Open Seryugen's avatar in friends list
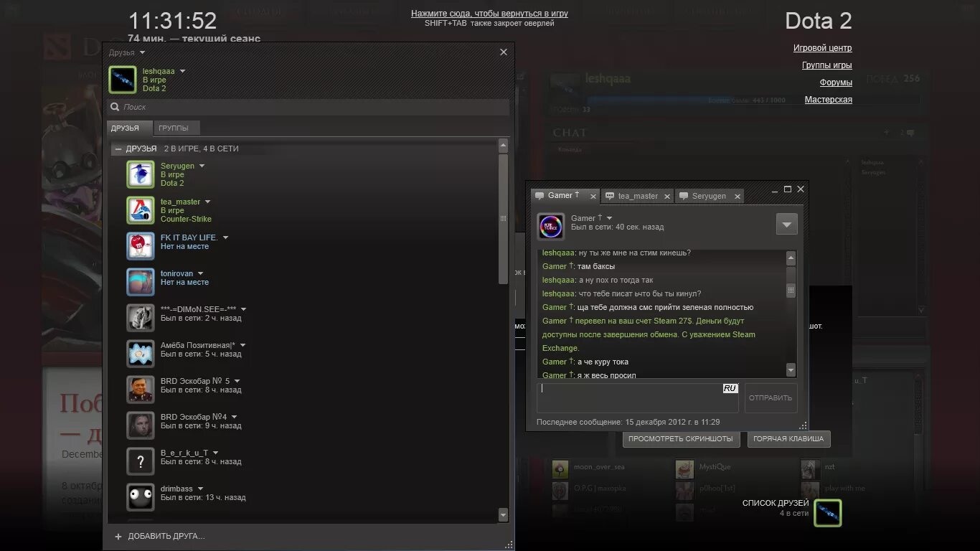 pos(141,174)
